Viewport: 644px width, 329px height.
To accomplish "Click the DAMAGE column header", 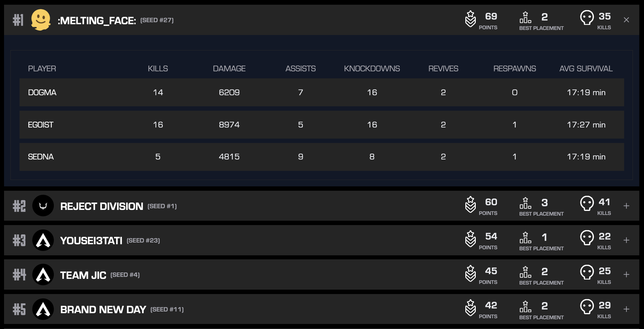I will (x=229, y=69).
